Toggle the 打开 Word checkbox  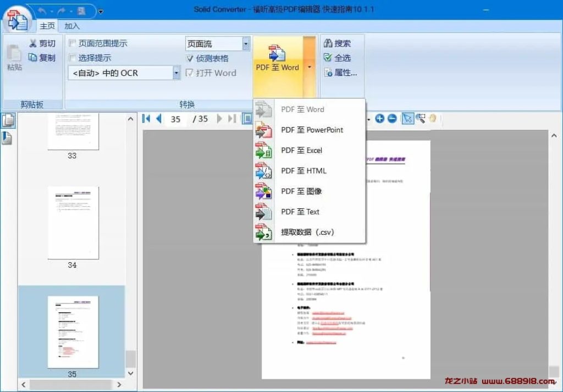[x=190, y=73]
